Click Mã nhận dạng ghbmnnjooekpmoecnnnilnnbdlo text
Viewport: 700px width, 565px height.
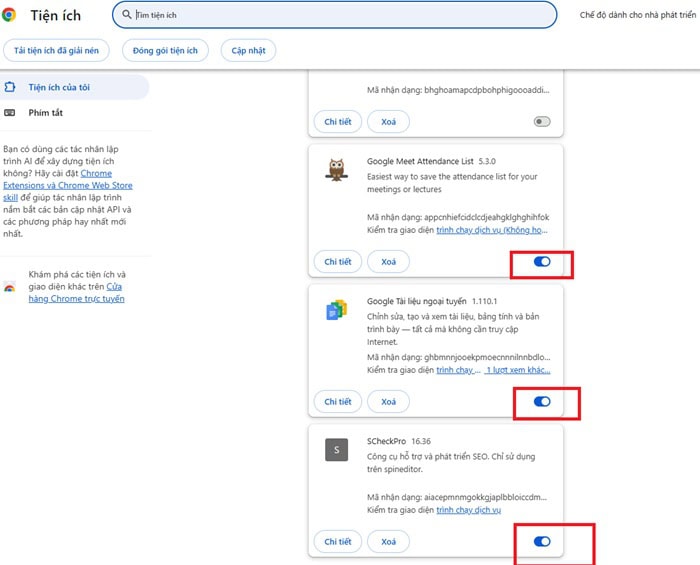point(458,357)
